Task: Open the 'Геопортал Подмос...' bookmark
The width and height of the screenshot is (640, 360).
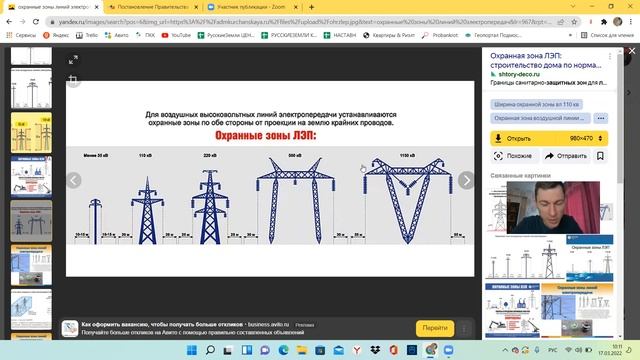Action: pyautogui.click(x=493, y=35)
